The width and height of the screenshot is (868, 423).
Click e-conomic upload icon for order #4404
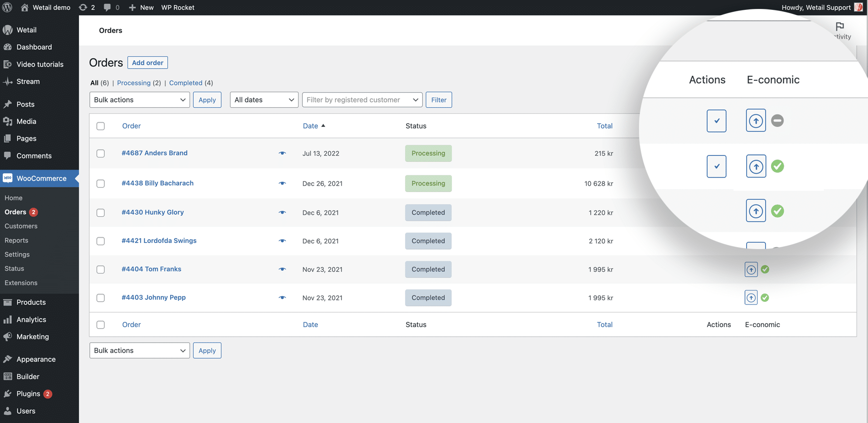751,269
